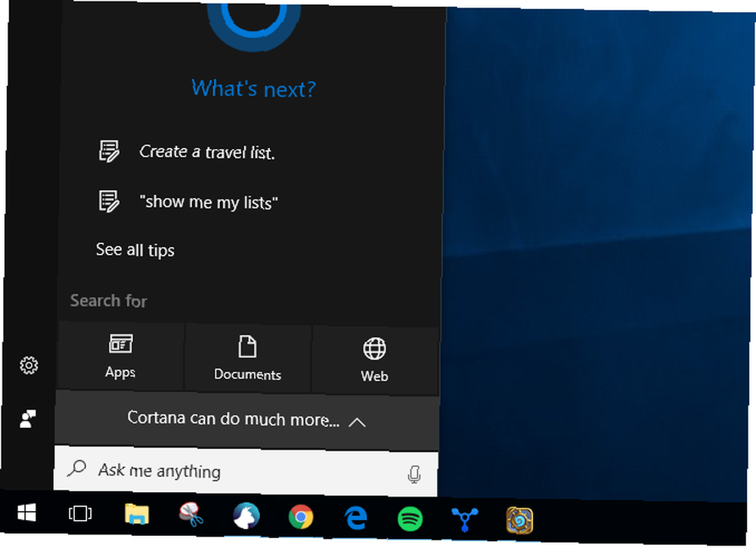Viewport: 756px width, 548px height.
Task: Expand 'Cortana can do much more...'
Action: tap(247, 420)
